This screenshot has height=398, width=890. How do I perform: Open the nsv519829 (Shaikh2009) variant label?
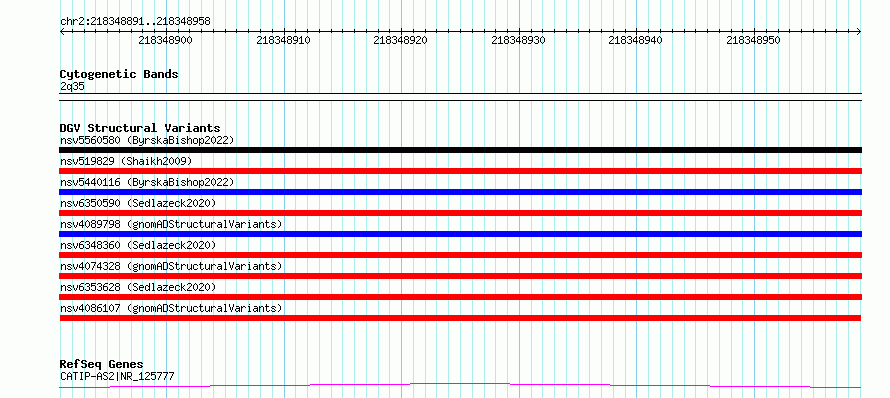click(x=126, y=161)
